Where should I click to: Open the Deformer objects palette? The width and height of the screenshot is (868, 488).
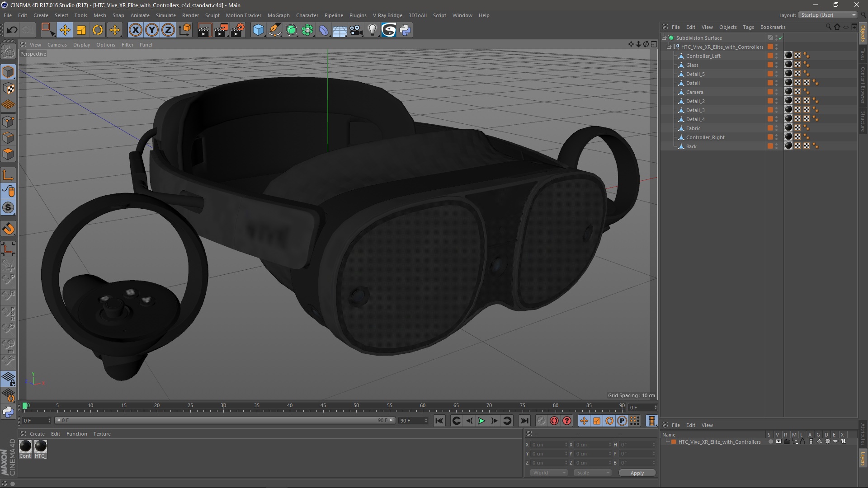324,30
